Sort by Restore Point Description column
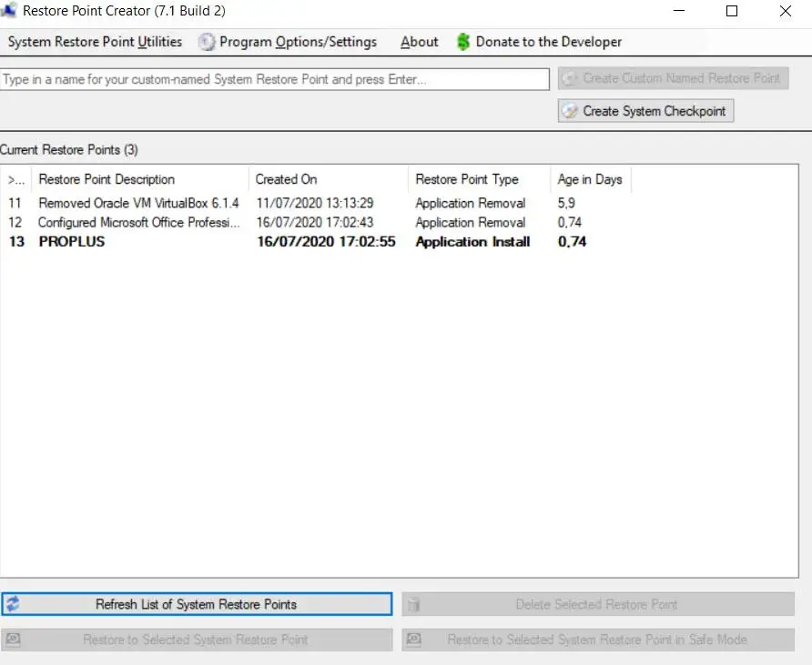The width and height of the screenshot is (812, 665). (140, 179)
